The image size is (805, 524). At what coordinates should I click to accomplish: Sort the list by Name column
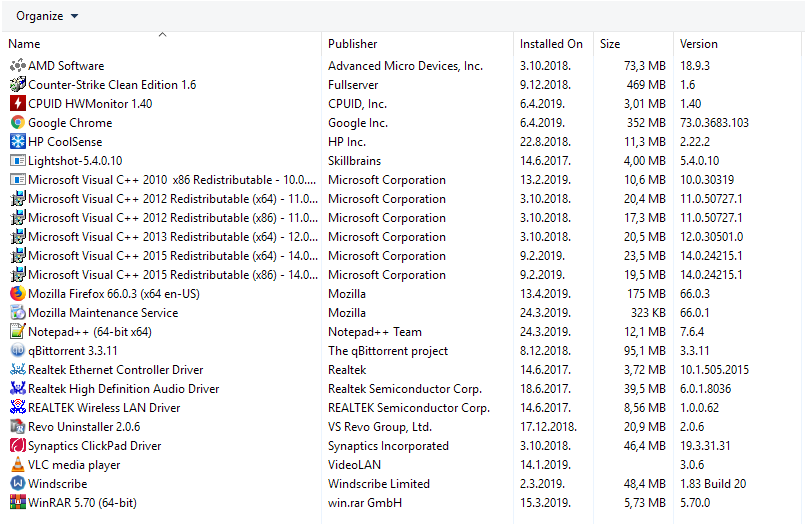[x=24, y=44]
